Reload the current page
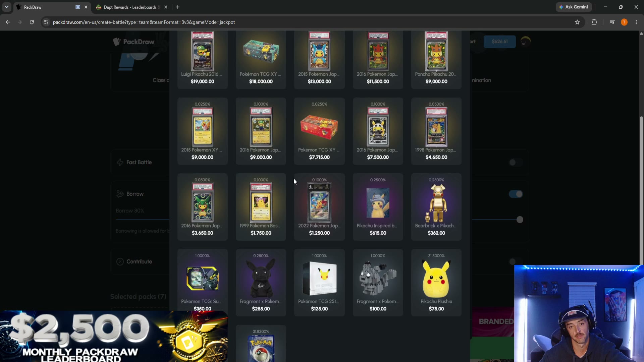This screenshot has width=644, height=362. pyautogui.click(x=32, y=22)
